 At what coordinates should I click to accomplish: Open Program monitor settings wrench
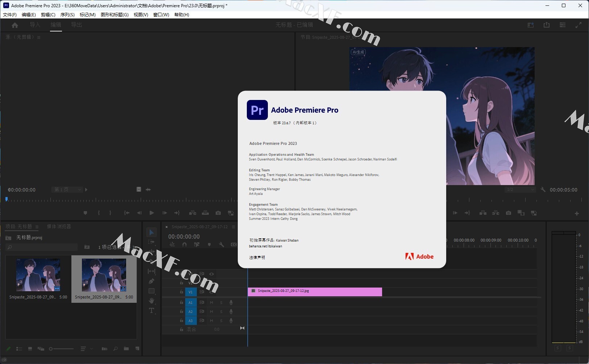point(543,189)
